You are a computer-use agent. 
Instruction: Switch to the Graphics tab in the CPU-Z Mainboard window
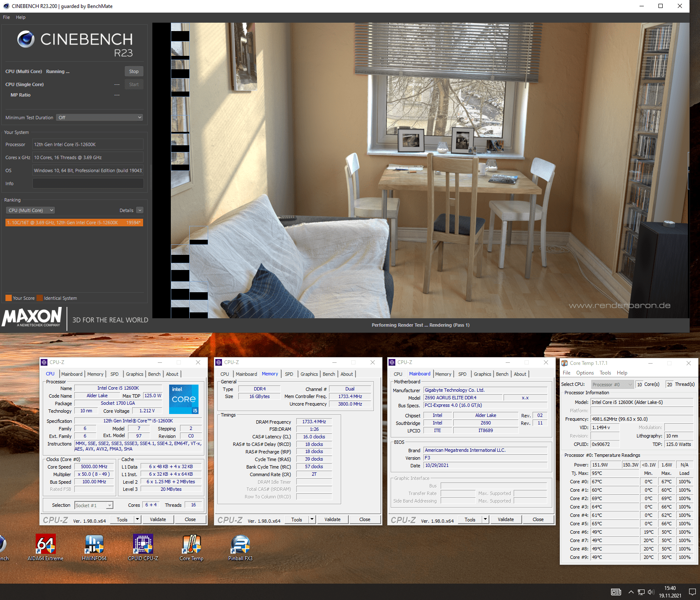tap(483, 374)
